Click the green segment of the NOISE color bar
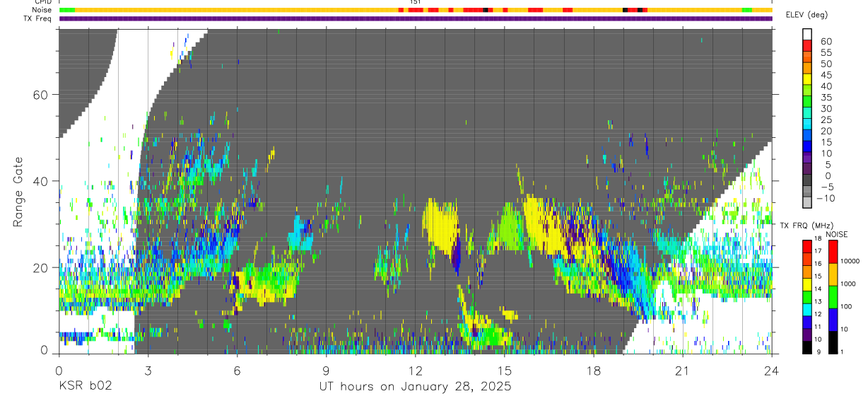This screenshot has width=868, height=401. point(833,297)
